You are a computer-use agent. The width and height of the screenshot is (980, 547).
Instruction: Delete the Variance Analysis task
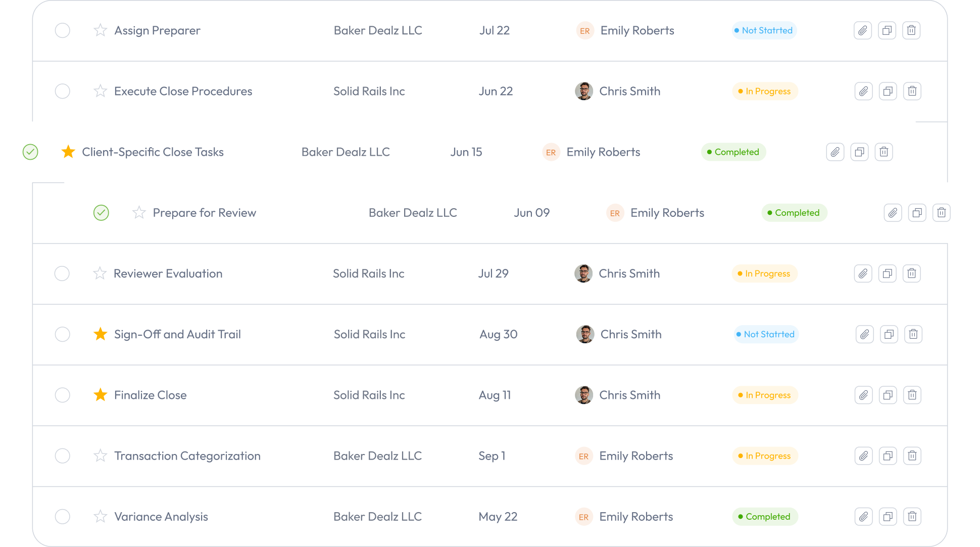pyautogui.click(x=912, y=516)
